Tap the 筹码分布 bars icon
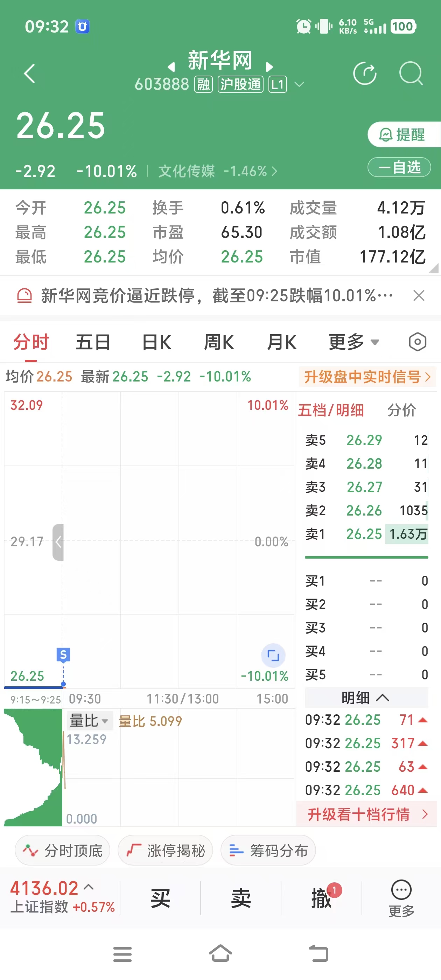Screen dimensions: 441x980 click(x=236, y=850)
